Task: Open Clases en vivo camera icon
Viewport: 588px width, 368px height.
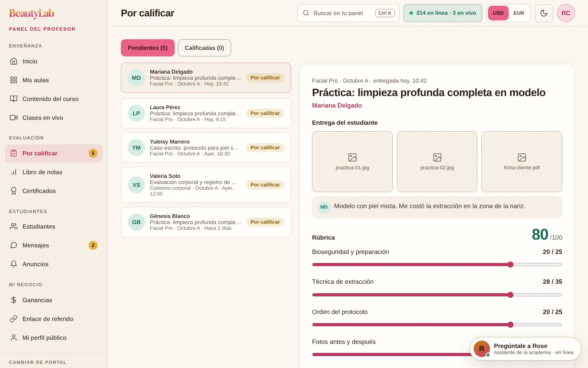Action: click(14, 118)
